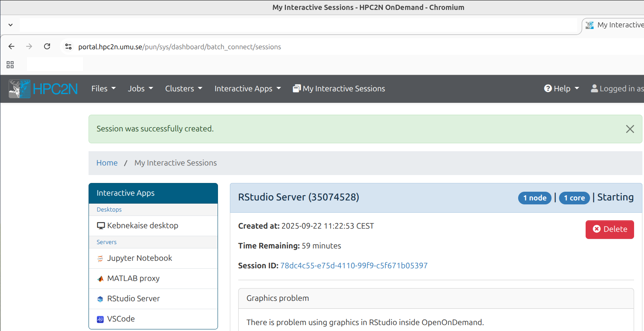
Task: Go back using the browser back arrow
Action: pos(12,46)
